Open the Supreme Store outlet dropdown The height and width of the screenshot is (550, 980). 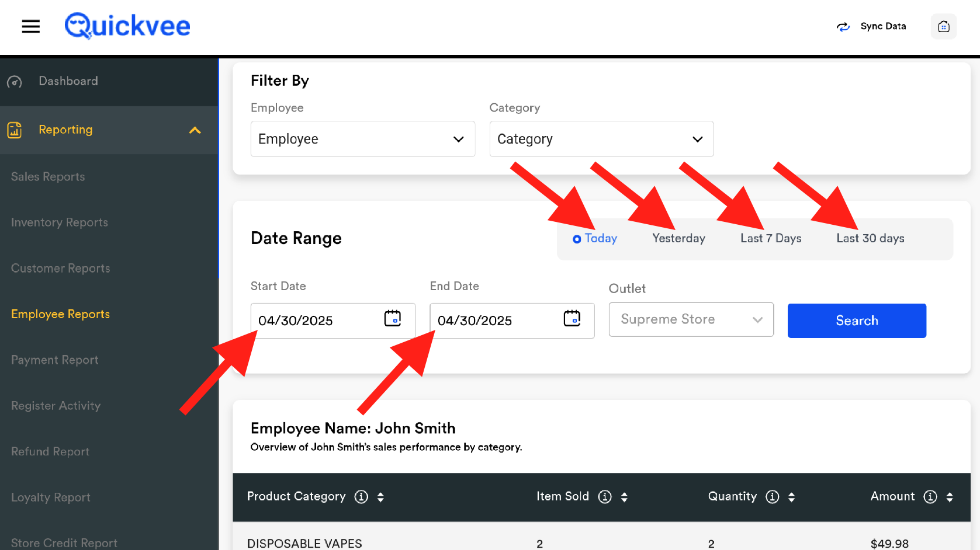click(691, 319)
